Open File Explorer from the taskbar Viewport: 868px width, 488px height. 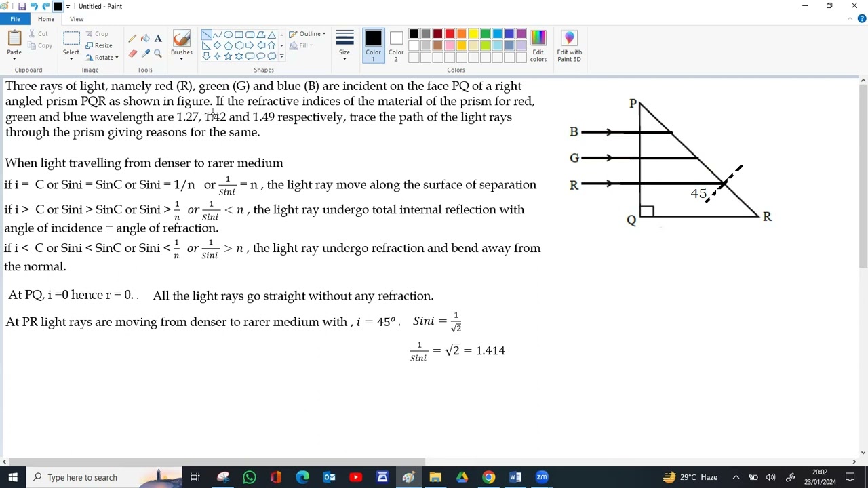tap(435, 477)
